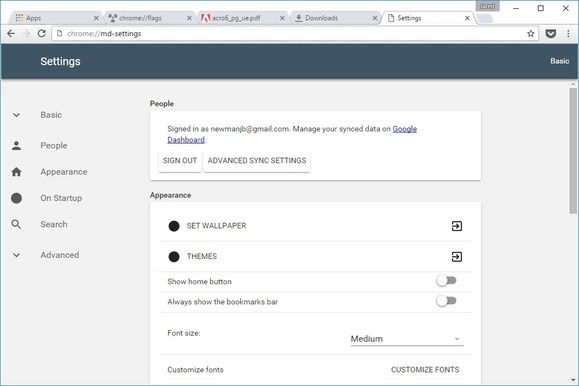Open the external link icon for Set Wallpaper
579x386 pixels.
pos(457,226)
